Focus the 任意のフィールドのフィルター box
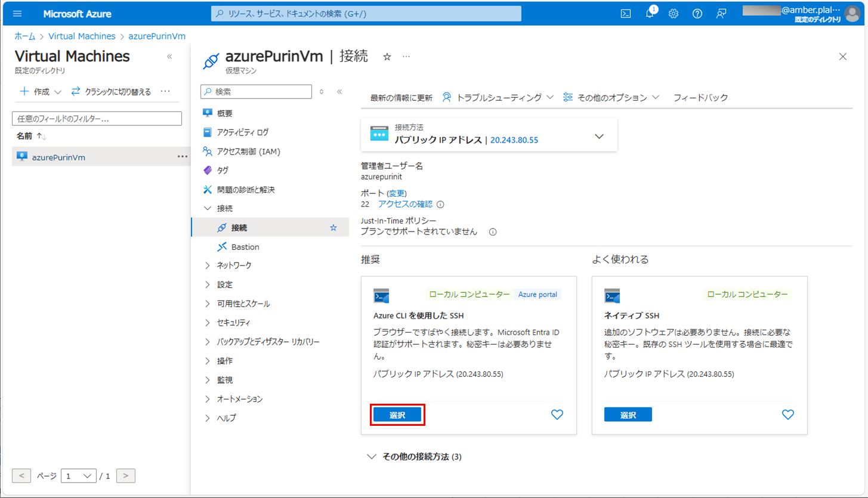Viewport: 868px width, 498px height. point(97,119)
